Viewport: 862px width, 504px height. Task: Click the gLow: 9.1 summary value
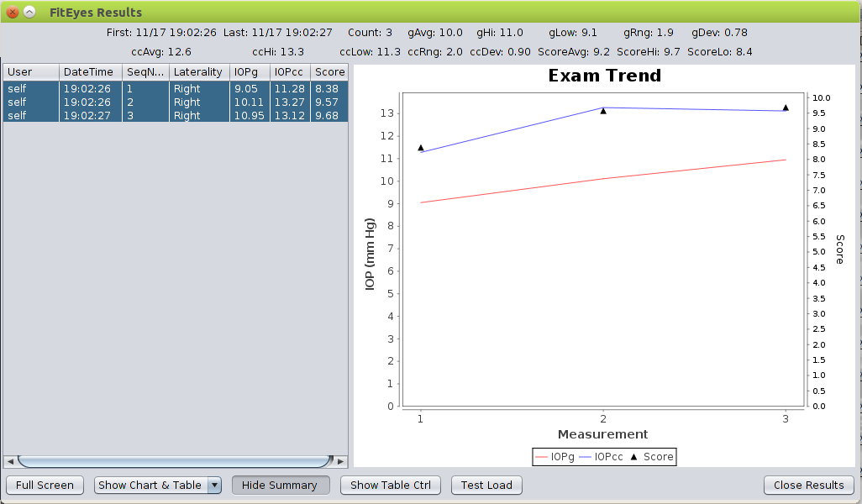click(x=573, y=33)
